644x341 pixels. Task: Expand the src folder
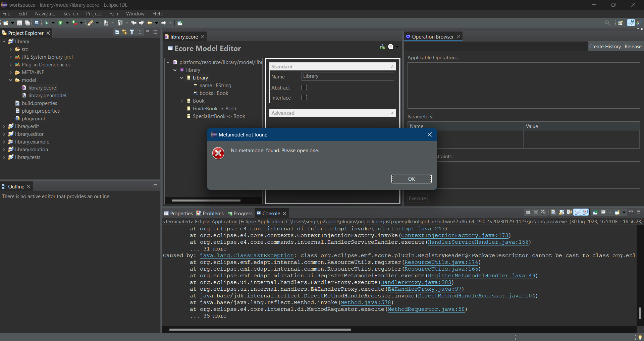click(11, 49)
